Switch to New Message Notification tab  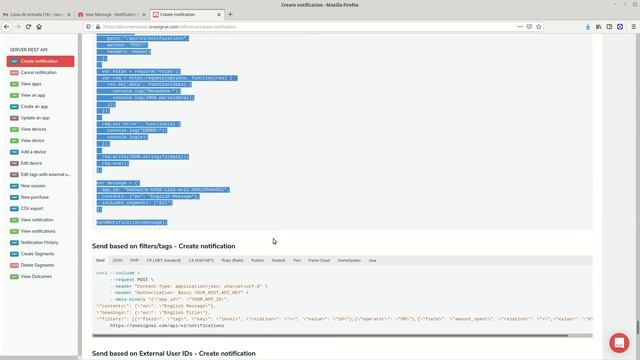(x=112, y=14)
